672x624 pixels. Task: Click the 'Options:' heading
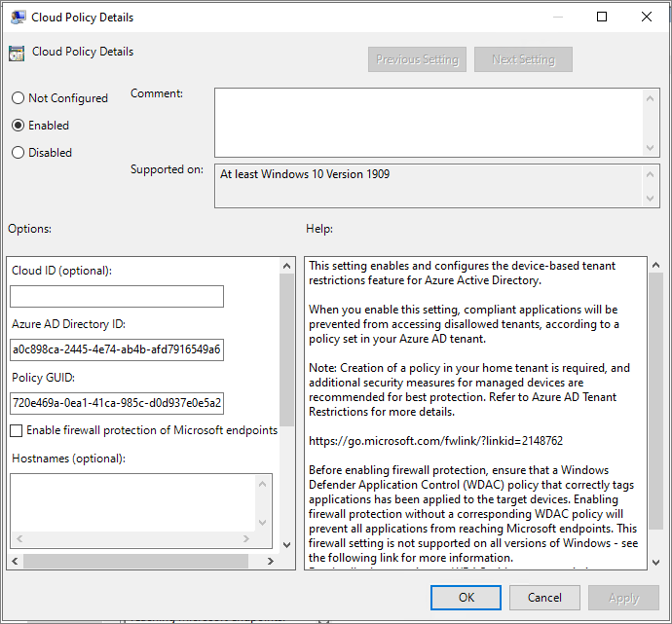29,229
